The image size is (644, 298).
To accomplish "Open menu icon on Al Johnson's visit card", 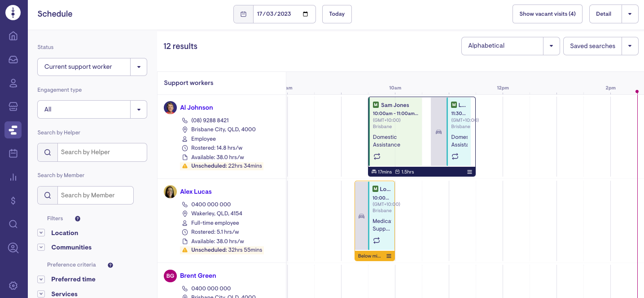I will pyautogui.click(x=469, y=172).
